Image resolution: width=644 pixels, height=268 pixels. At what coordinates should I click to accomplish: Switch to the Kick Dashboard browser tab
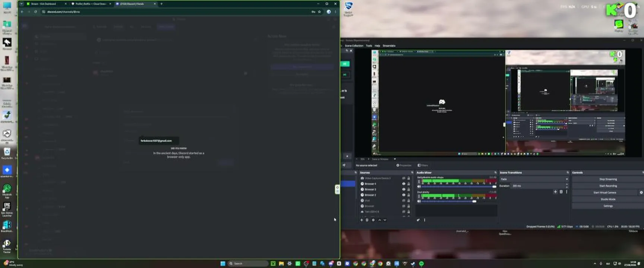coord(46,4)
